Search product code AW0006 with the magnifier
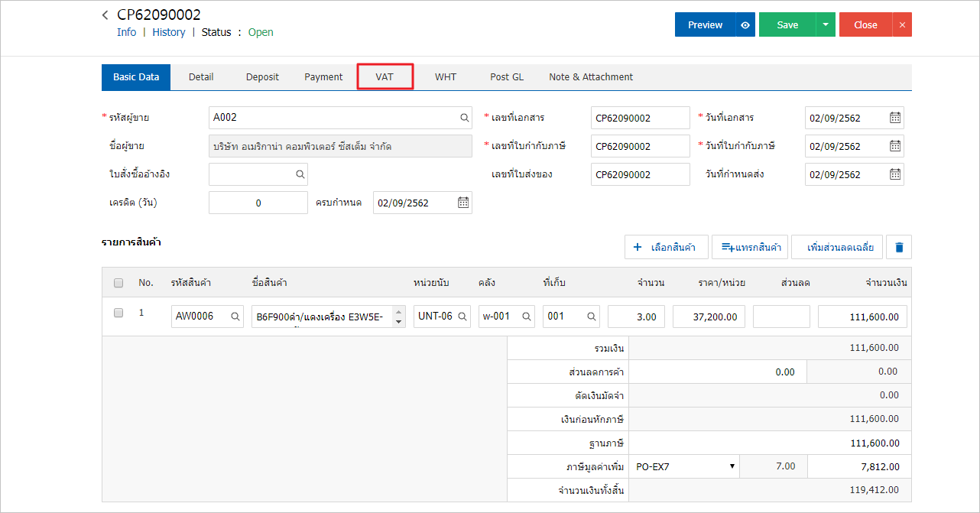This screenshot has width=980, height=513. point(235,317)
